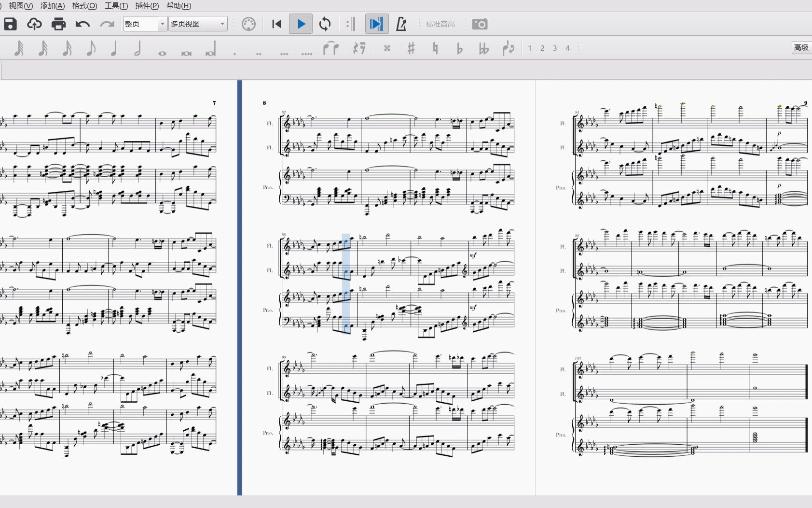Viewport: 812px width, 508px height.
Task: Flip note stem direction
Action: coord(509,48)
